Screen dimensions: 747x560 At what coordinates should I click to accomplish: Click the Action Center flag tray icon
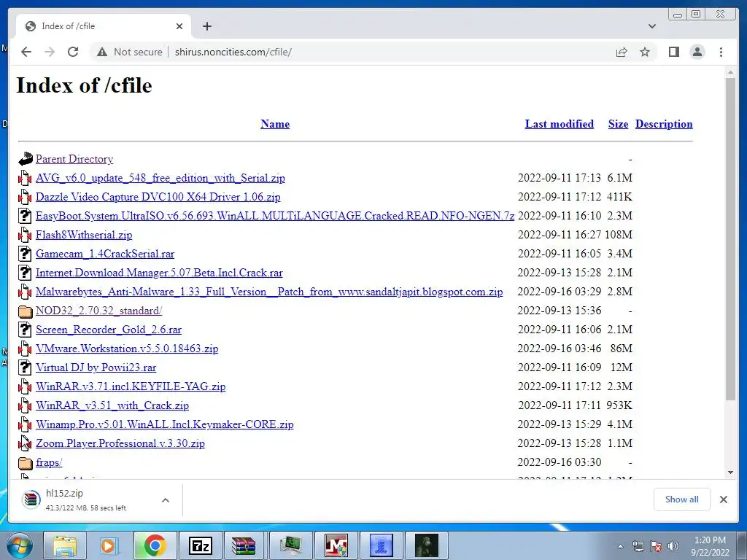pos(656,545)
